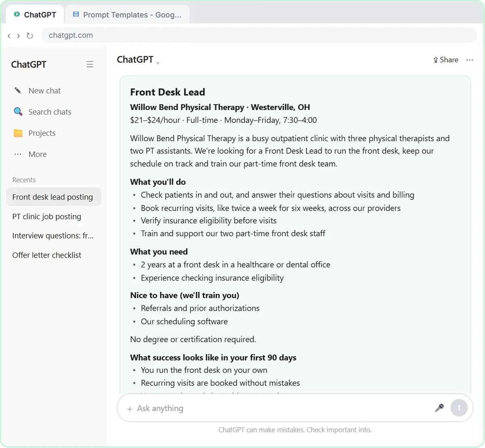The image size is (485, 448).
Task: Click 'Book recurring visits' bullet
Action: (x=271, y=208)
